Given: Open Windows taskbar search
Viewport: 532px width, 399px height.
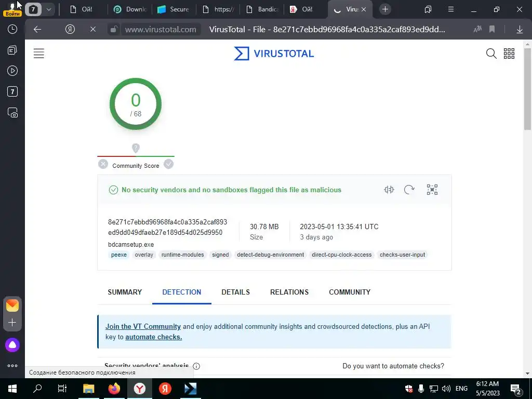Looking at the screenshot, I should (37, 389).
